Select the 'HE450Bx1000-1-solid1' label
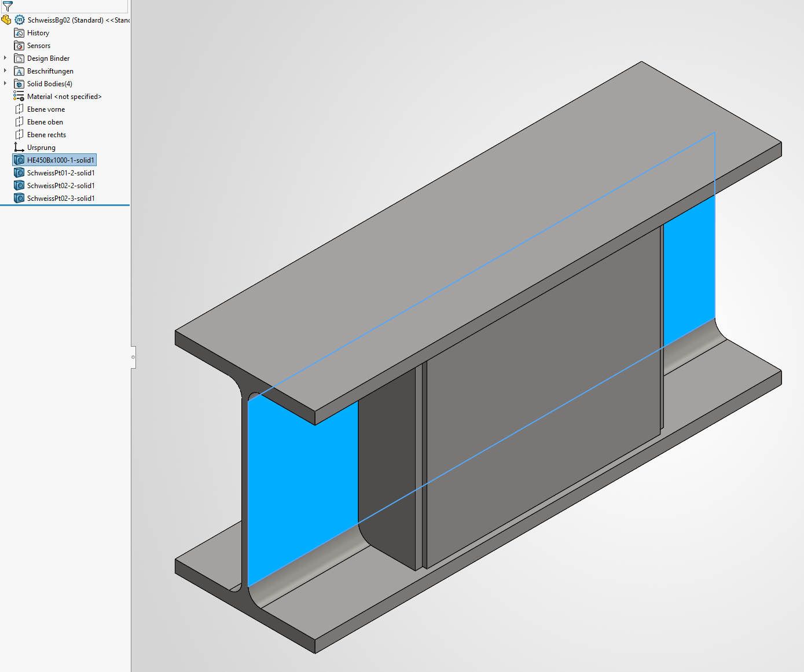 [61, 160]
